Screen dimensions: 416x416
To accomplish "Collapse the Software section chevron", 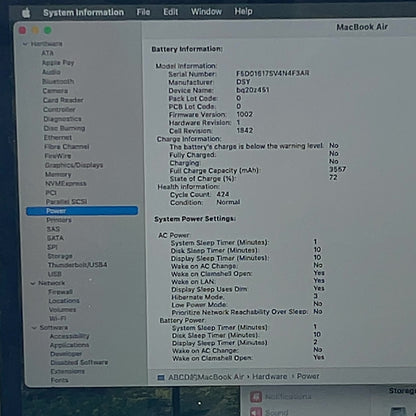I will [34, 328].
